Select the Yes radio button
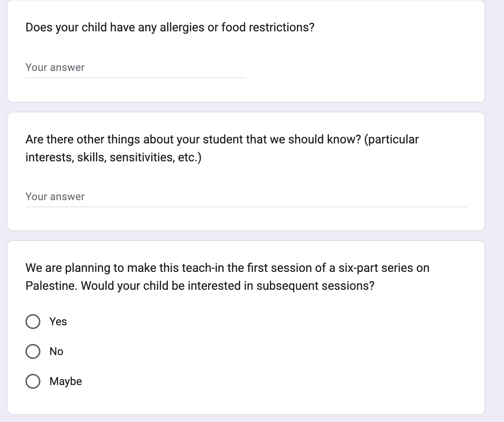 (33, 322)
